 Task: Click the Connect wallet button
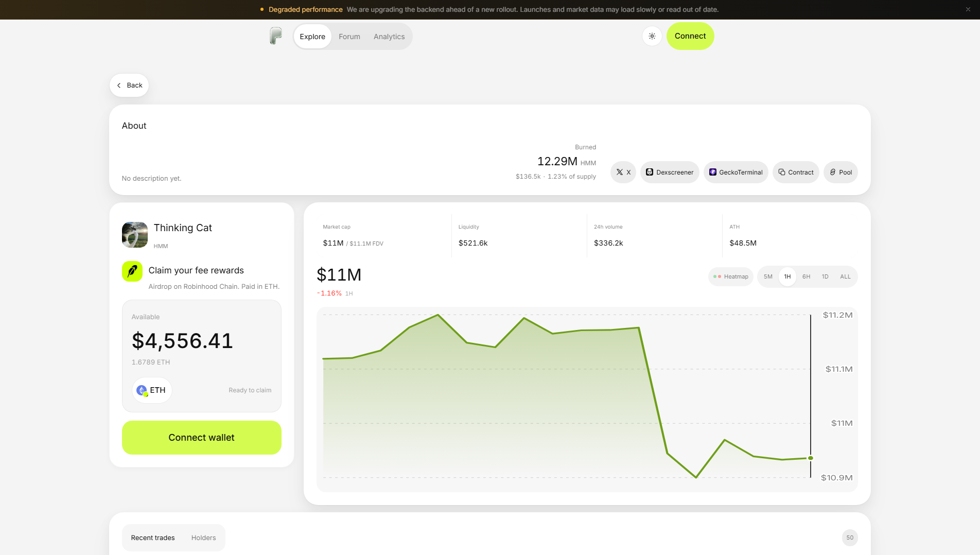(x=202, y=438)
